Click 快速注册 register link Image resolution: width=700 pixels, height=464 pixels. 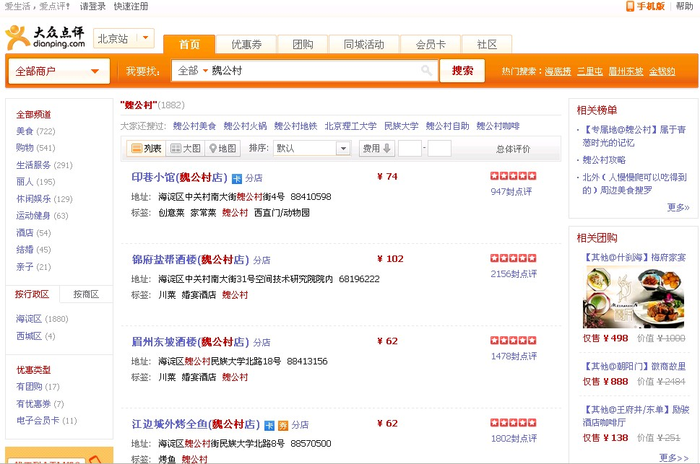click(x=131, y=6)
